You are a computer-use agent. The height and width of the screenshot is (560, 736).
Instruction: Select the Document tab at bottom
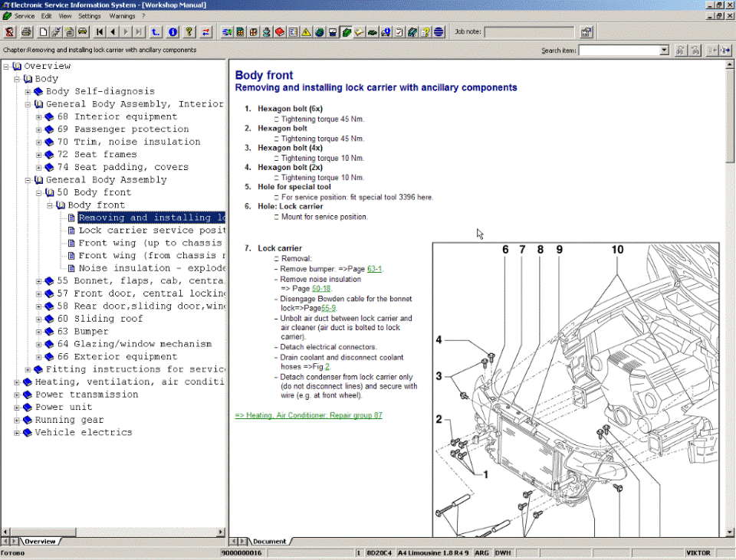pyautogui.click(x=269, y=542)
